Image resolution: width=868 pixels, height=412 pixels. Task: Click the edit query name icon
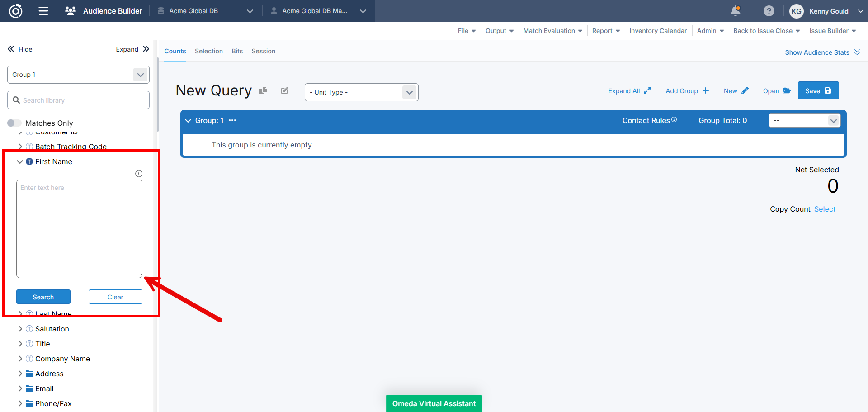coord(285,90)
